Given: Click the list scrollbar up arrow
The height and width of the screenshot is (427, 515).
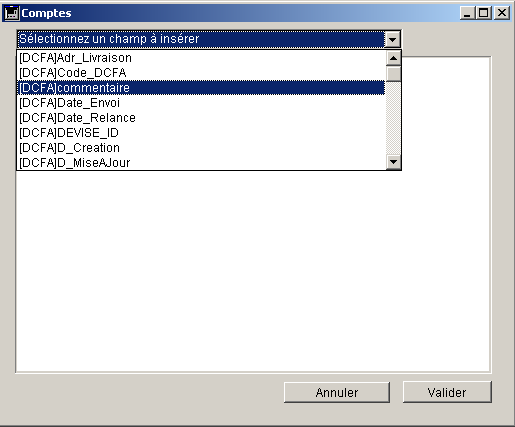Looking at the screenshot, I should tap(393, 58).
